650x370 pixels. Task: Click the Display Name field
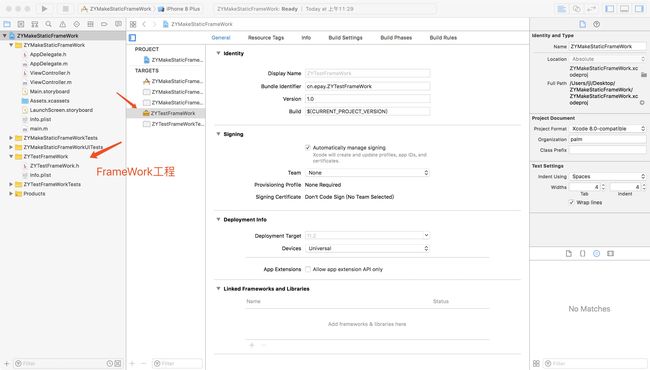tap(367, 73)
